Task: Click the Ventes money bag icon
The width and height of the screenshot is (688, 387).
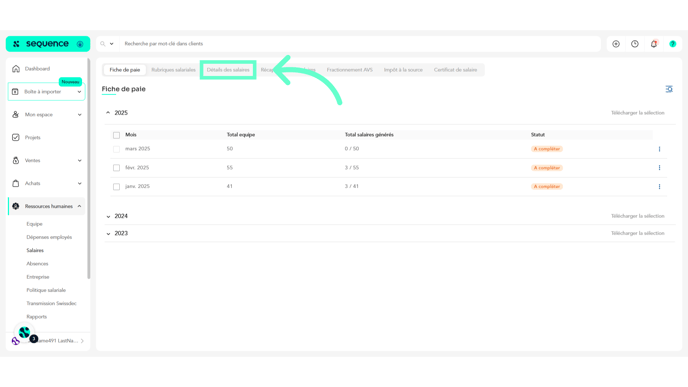Action: pos(16,161)
